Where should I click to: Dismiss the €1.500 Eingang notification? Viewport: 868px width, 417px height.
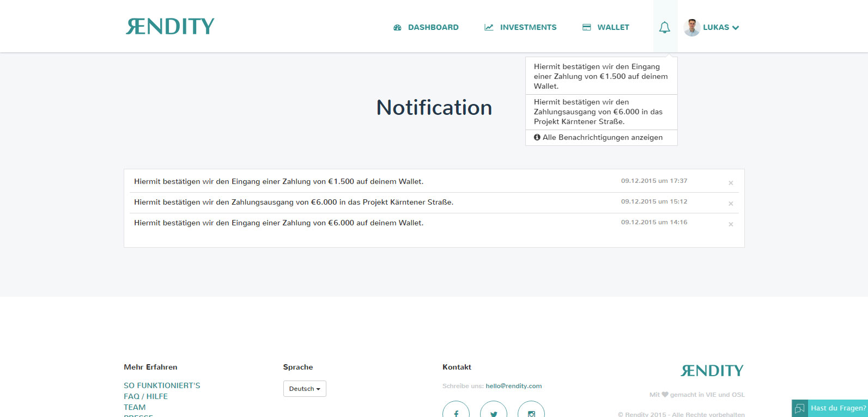tap(731, 183)
